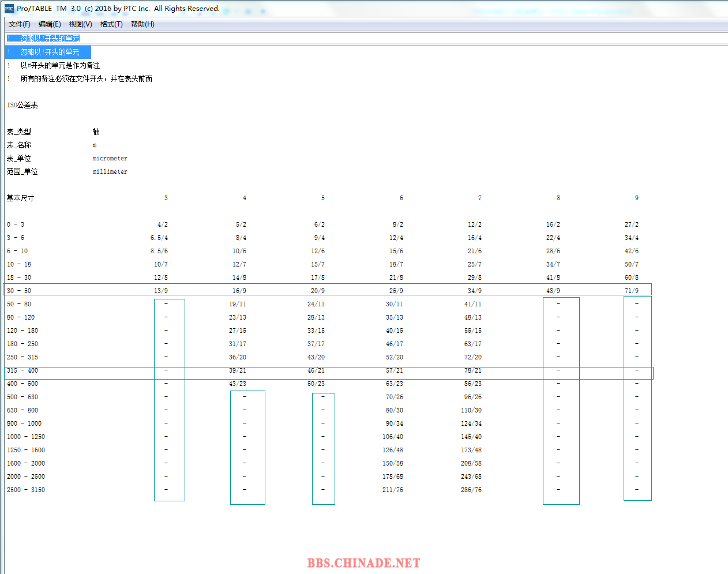Viewport: 728px width, 574px height.
Task: Click the millimeter range unit cell
Action: pos(110,171)
